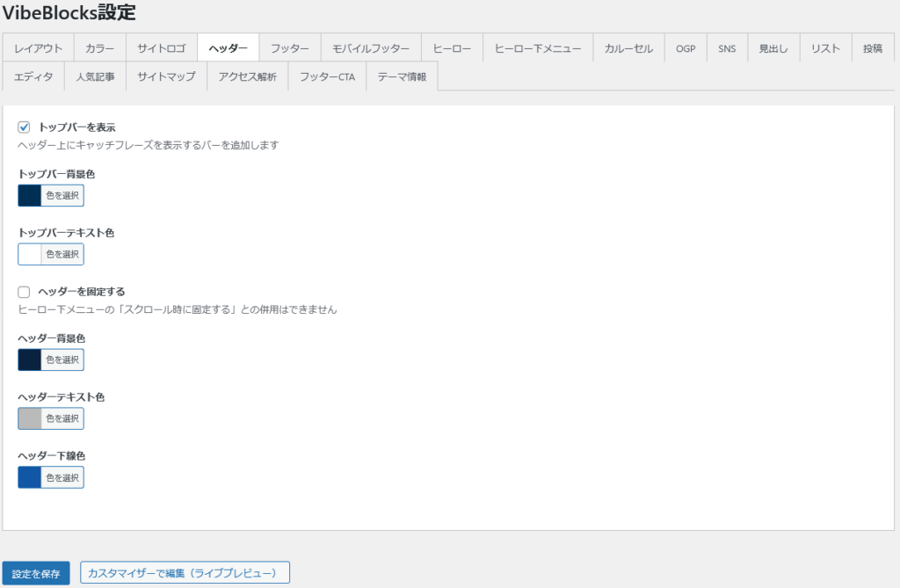The image size is (900, 588).
Task: Click the カルーセル tab
Action: [628, 48]
